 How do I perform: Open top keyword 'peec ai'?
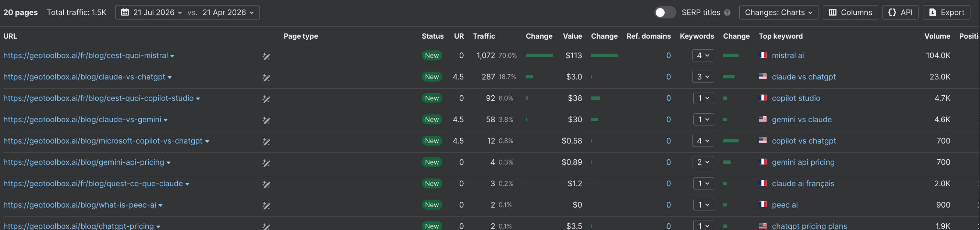(x=785, y=205)
